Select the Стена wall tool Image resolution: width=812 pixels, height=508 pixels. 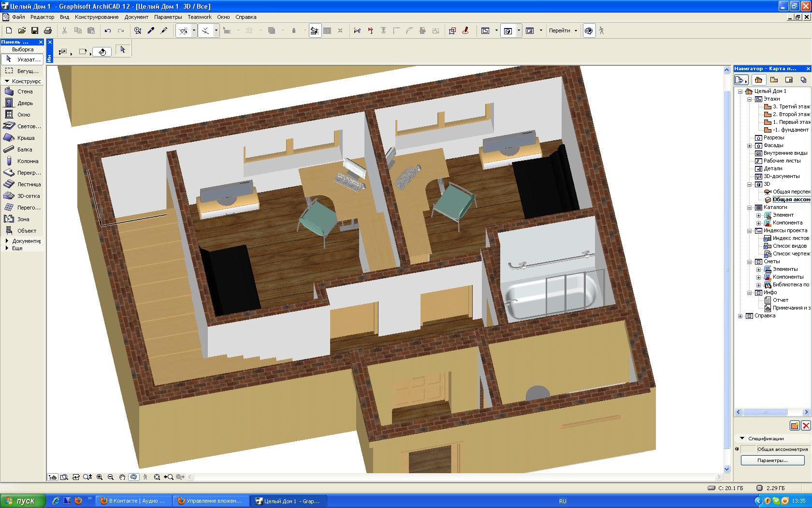click(x=22, y=91)
